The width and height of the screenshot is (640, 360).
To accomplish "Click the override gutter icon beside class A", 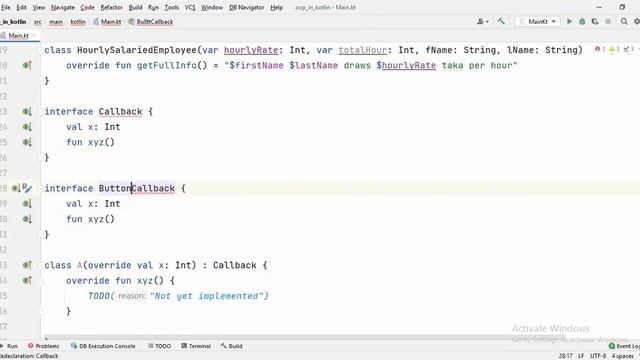I will [27, 265].
